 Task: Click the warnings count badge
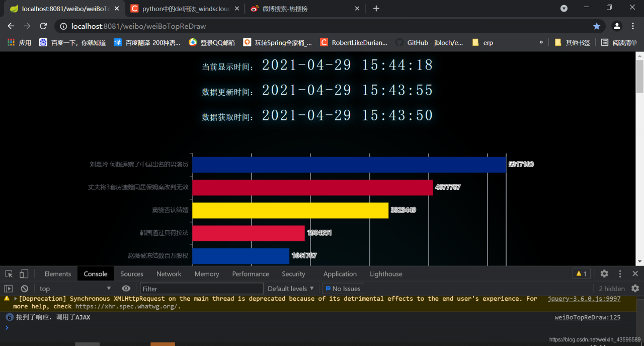point(581,274)
